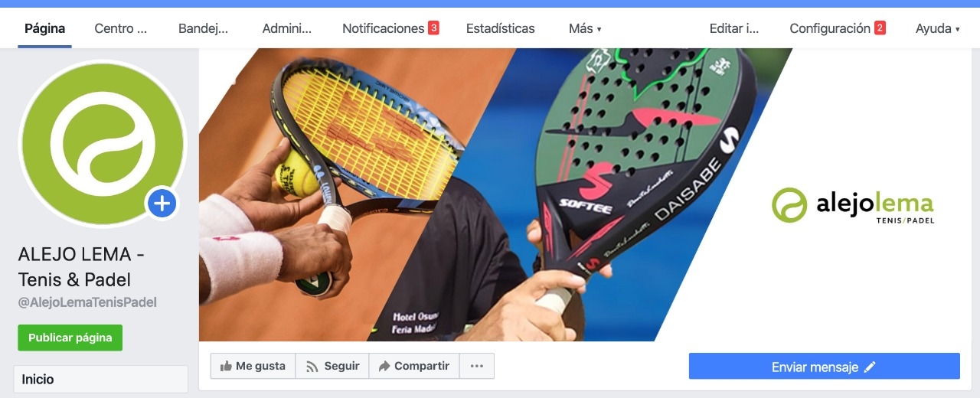Click the Notificaciones red badge counter
Image resolution: width=980 pixels, height=398 pixels.
433,28
